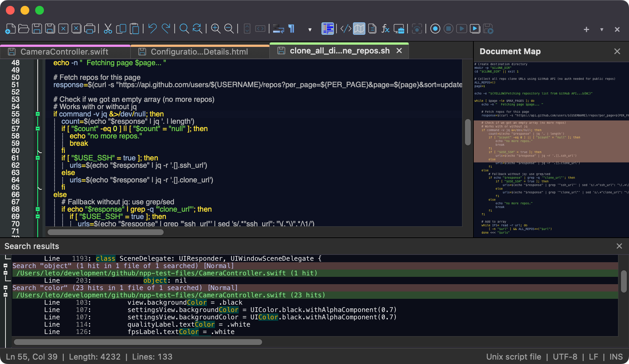Switch to the Configuratio...Details.html tab
The height and width of the screenshot is (364, 629).
pos(199,52)
